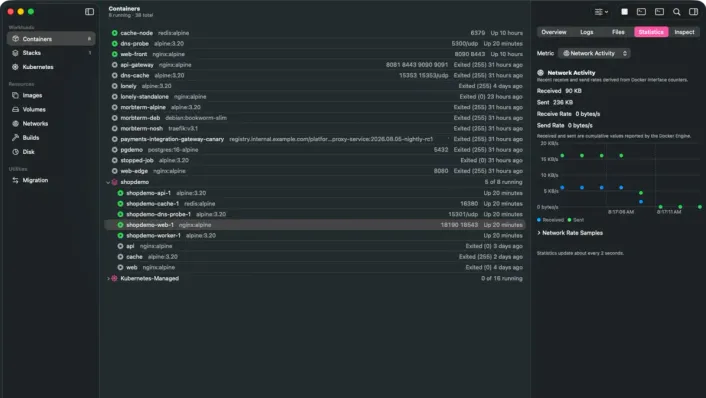Image resolution: width=706 pixels, height=398 pixels.
Task: Click the Kubernetes-Managed group icon
Action: click(x=114, y=279)
